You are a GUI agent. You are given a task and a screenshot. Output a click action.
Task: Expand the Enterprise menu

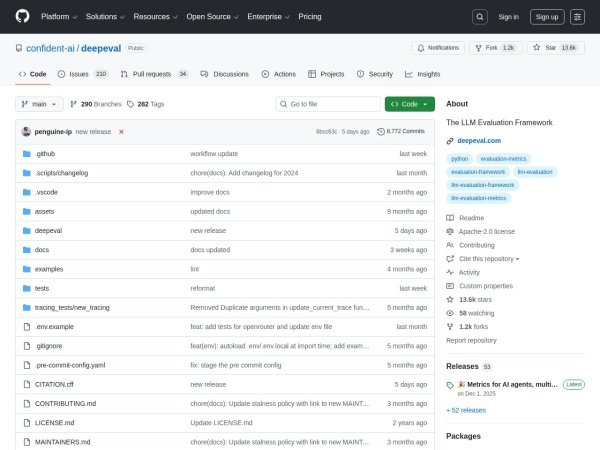pos(268,17)
